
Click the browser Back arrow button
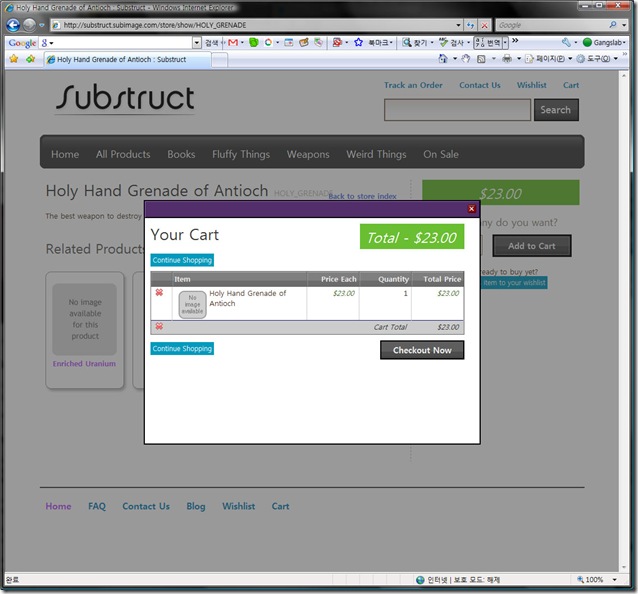tap(13, 25)
